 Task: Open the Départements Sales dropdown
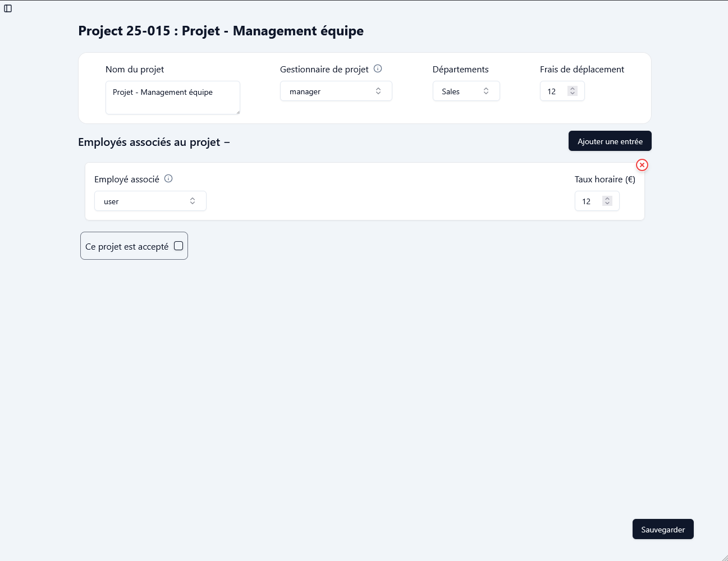(x=466, y=91)
